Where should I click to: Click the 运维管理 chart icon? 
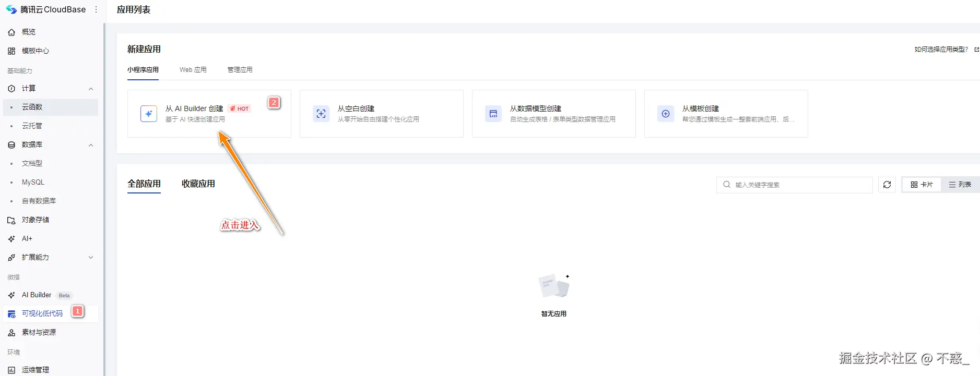(x=11, y=370)
